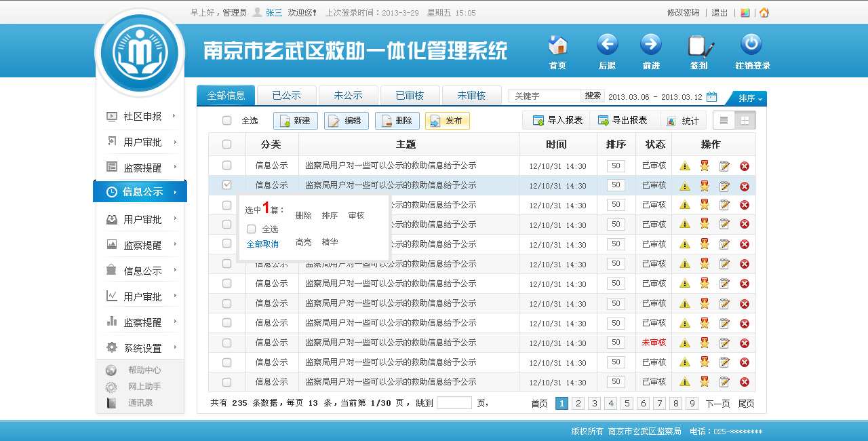Tick 全选 checkbox inside the selection popup
This screenshot has width=868, height=441.
pos(251,229)
